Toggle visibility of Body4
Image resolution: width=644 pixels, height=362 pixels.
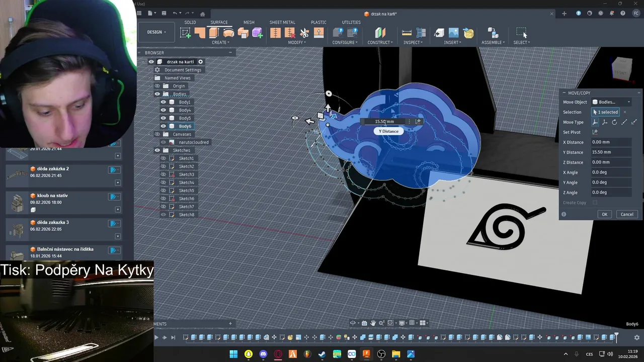tap(163, 110)
